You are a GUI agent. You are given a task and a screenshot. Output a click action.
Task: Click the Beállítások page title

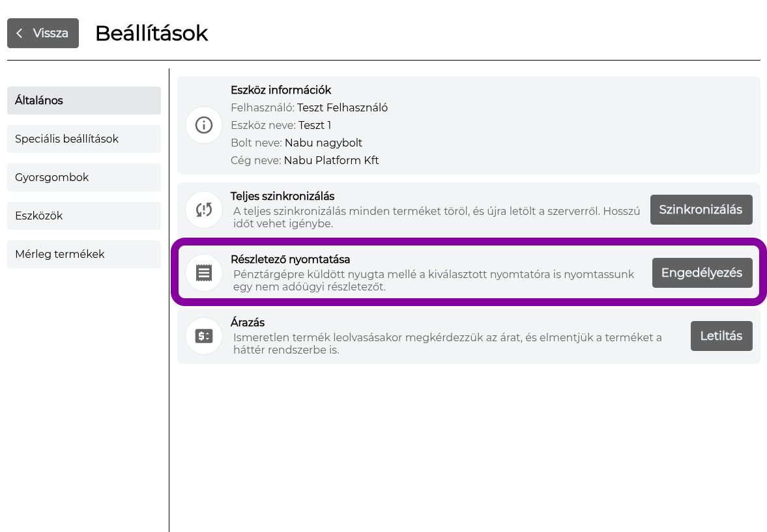click(152, 33)
